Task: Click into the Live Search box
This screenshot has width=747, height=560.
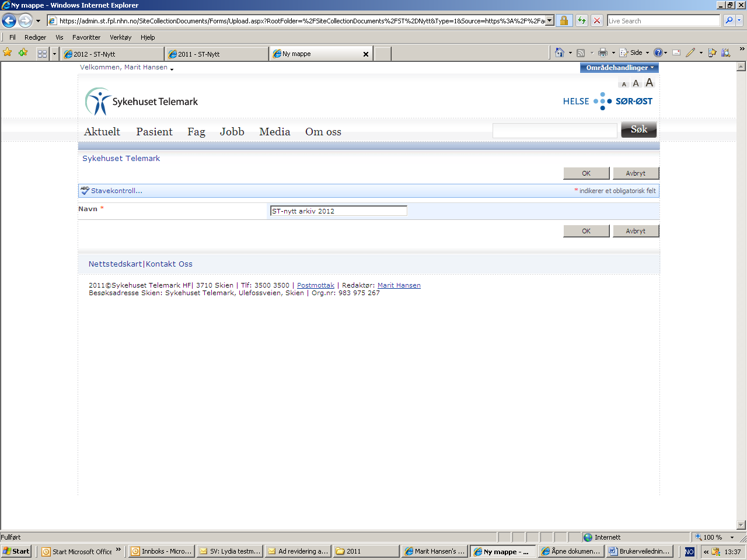Action: (664, 21)
